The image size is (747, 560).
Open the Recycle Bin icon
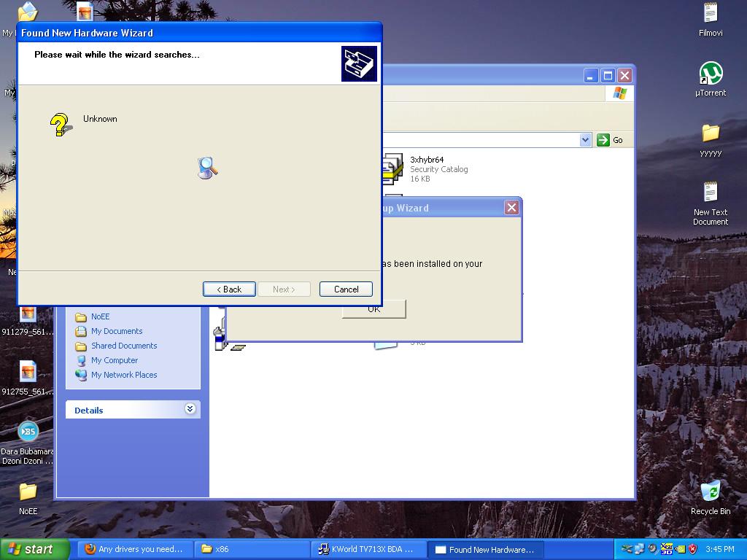pos(710,492)
